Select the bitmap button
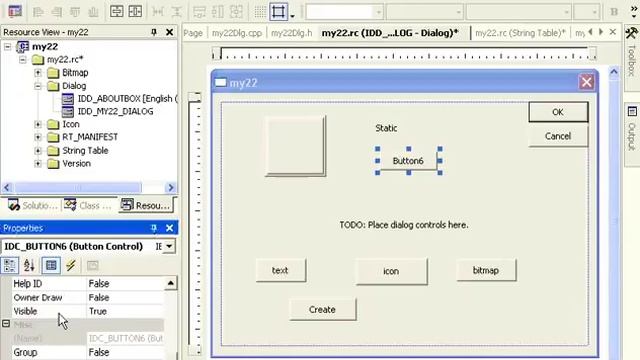This screenshot has height=360, width=640. [486, 270]
